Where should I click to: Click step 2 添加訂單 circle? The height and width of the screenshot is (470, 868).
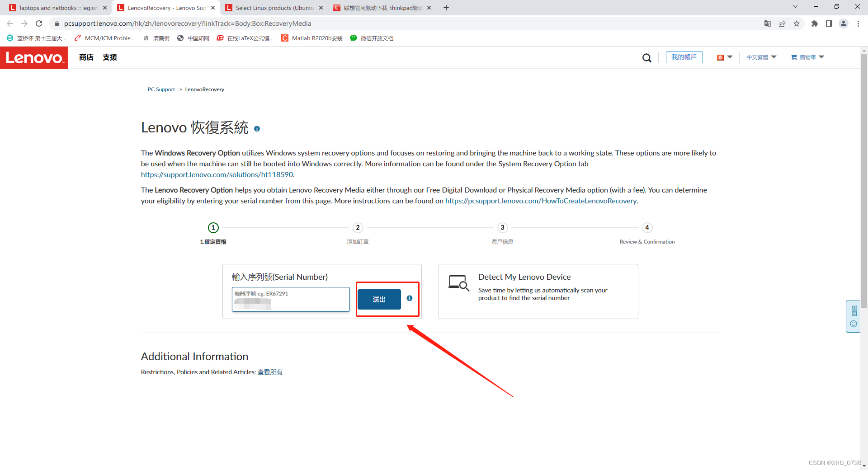[x=358, y=227]
